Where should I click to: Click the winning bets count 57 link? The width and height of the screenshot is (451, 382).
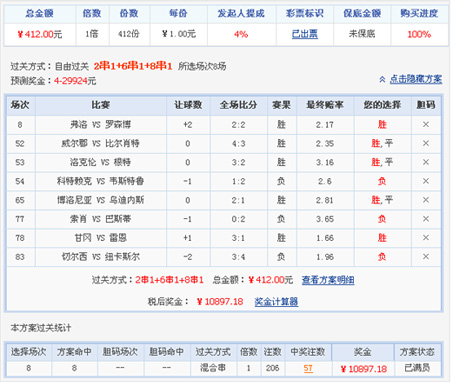coord(308,368)
